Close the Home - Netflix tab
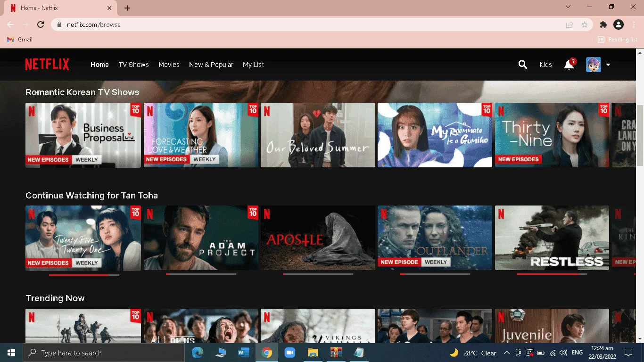Viewport: 644px width, 362px height. 110,8
